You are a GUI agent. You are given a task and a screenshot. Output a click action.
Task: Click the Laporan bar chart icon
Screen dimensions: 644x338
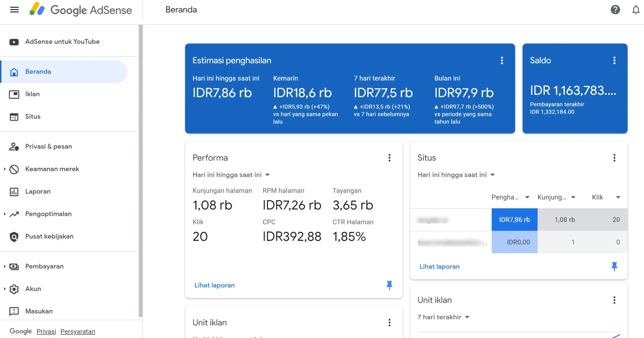click(14, 192)
